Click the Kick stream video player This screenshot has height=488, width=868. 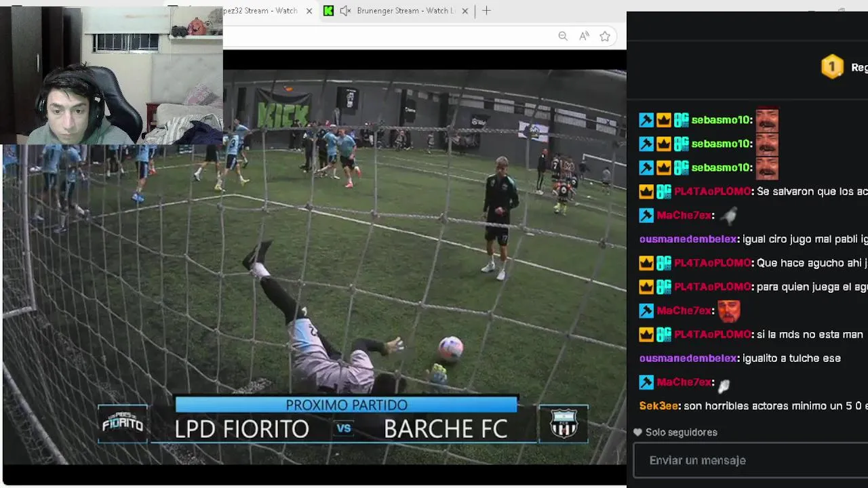click(x=313, y=267)
